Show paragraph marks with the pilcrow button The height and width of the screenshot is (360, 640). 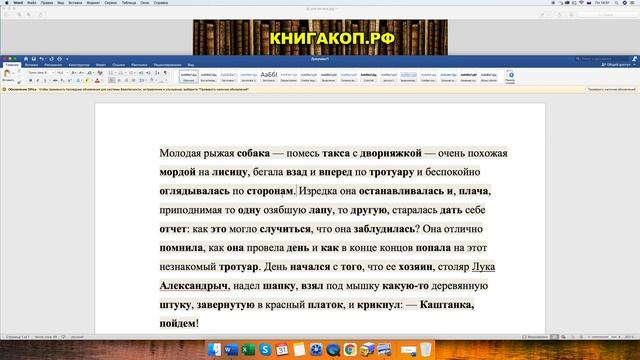coord(165,73)
